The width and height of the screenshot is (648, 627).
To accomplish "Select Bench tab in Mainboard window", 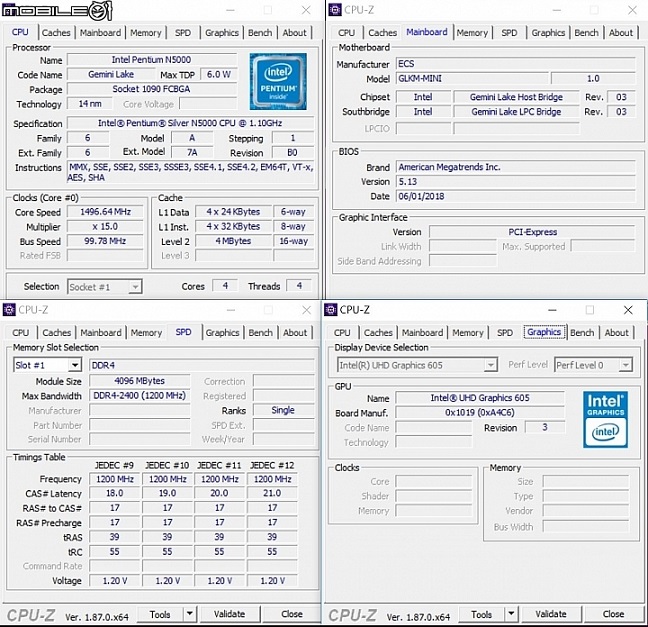I will [x=586, y=33].
